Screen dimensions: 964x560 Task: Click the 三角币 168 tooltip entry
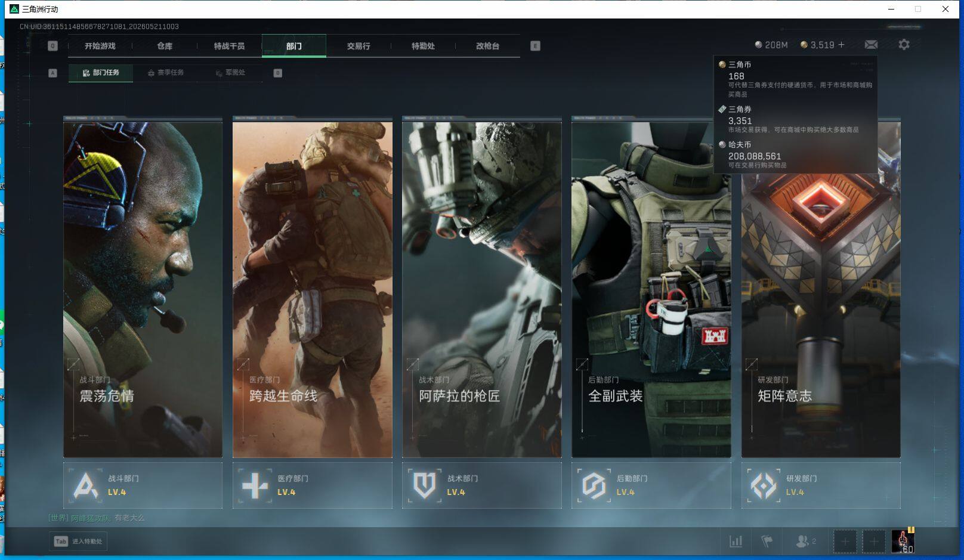795,79
